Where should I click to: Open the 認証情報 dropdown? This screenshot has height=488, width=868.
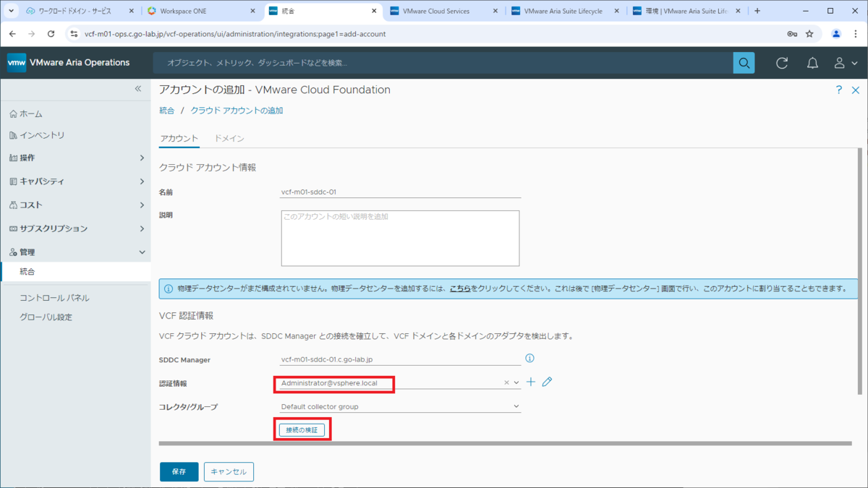click(x=516, y=382)
